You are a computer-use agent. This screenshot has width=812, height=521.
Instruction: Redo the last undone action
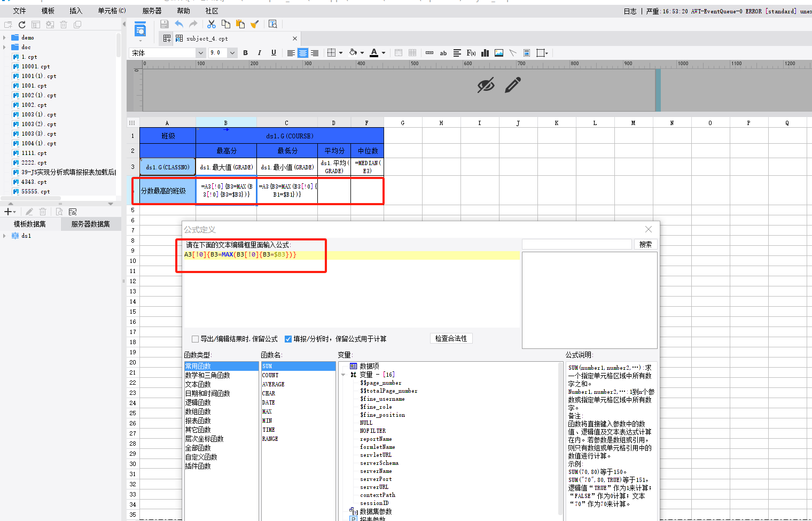(x=193, y=24)
